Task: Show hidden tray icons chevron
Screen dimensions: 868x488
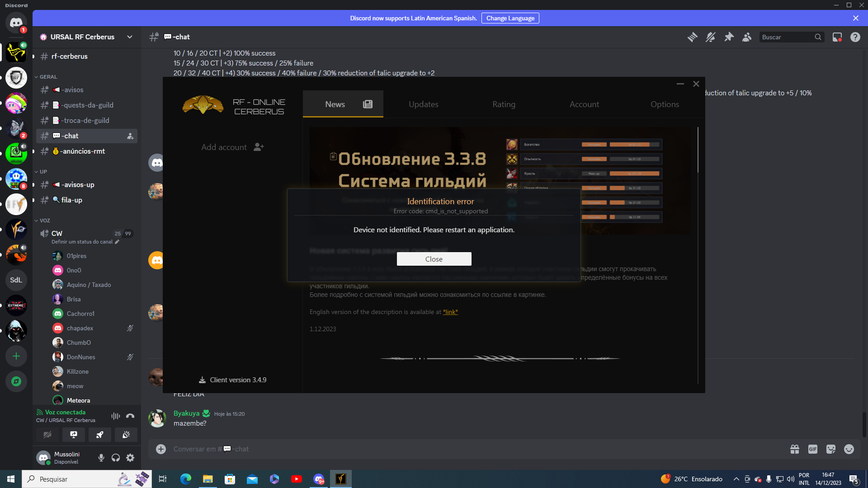Action: point(736,479)
